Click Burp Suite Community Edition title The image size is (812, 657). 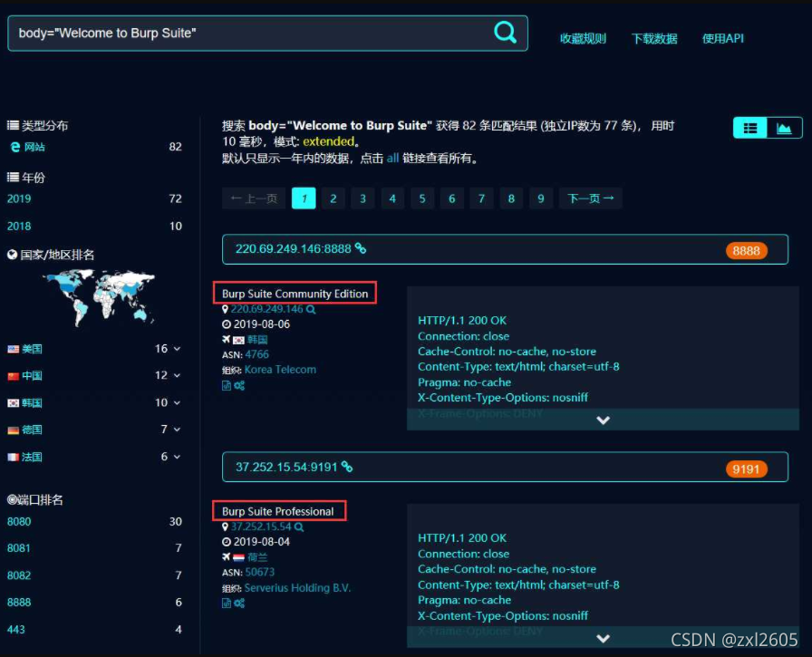(295, 294)
